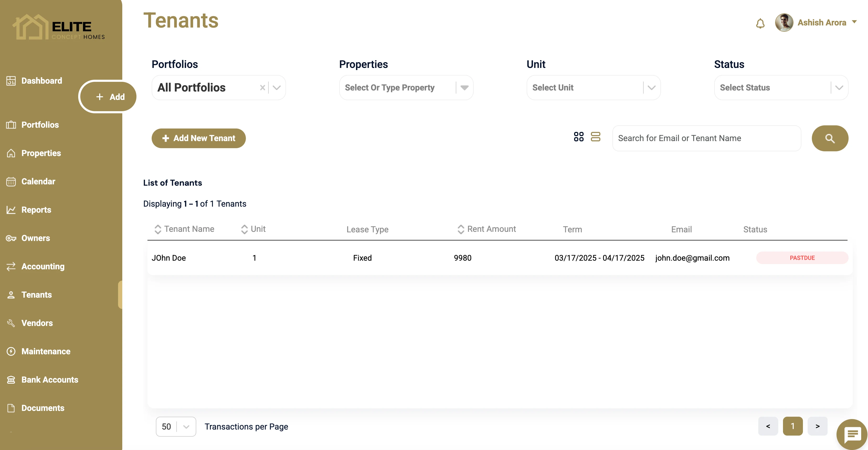Click the notification bell icon
Screen dimensions: 868x450
click(760, 24)
